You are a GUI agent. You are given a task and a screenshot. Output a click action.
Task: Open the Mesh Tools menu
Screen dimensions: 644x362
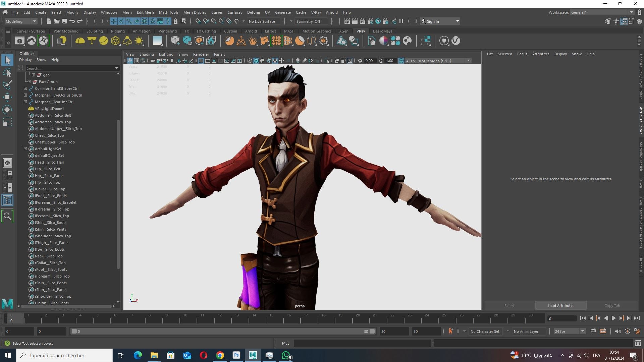pyautogui.click(x=168, y=12)
